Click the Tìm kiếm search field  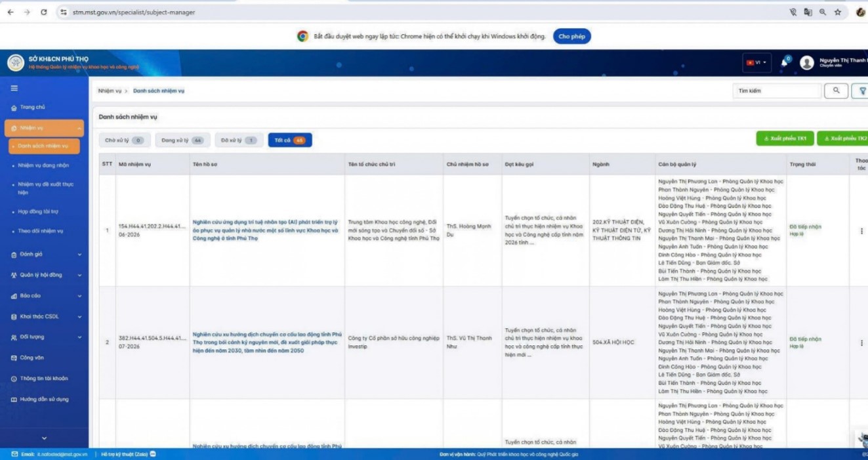coord(777,91)
